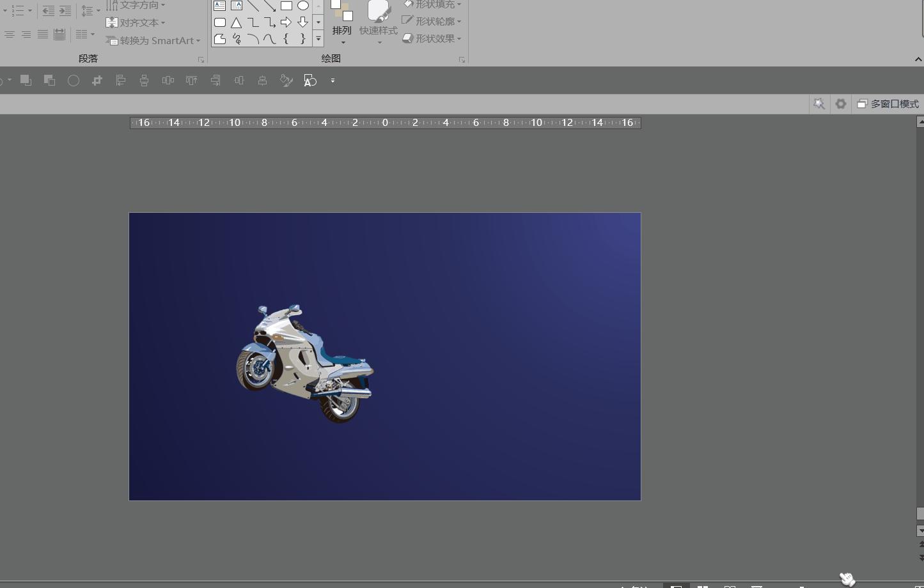924x588 pixels.
Task: Select the arrow line shape
Action: click(x=269, y=6)
